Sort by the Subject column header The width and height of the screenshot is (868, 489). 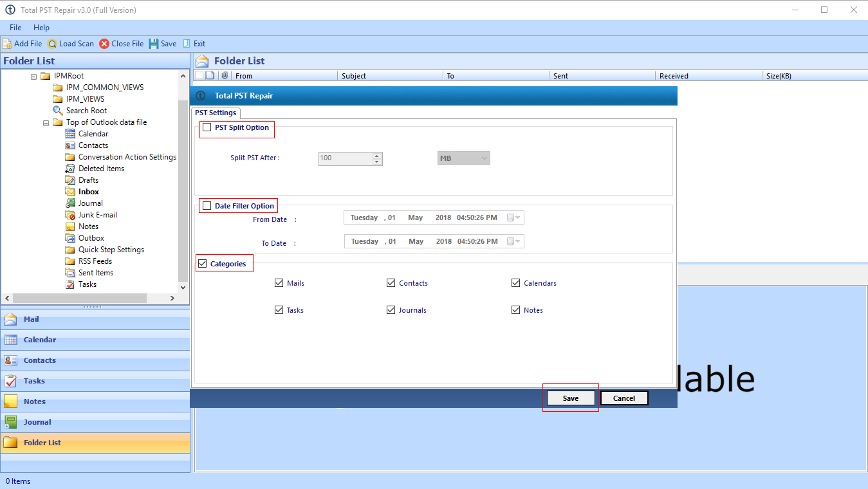391,76
